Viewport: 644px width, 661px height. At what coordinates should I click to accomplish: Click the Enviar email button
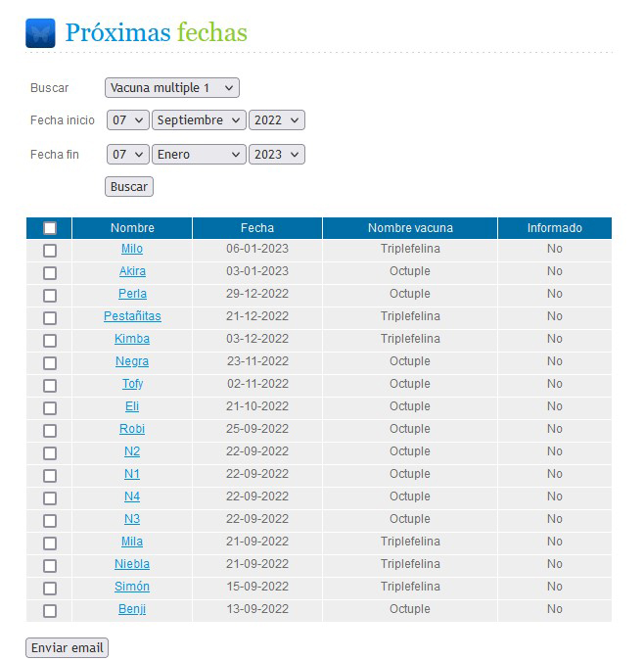pos(67,648)
